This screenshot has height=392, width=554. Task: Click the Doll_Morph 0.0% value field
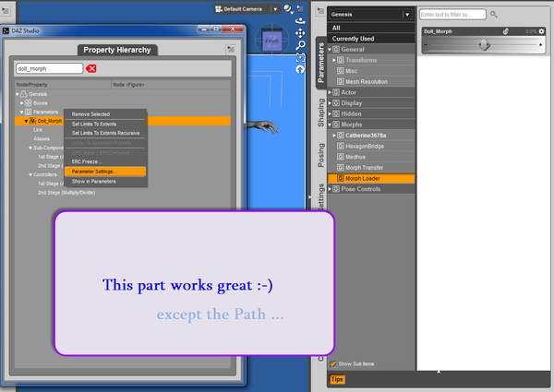coord(530,31)
